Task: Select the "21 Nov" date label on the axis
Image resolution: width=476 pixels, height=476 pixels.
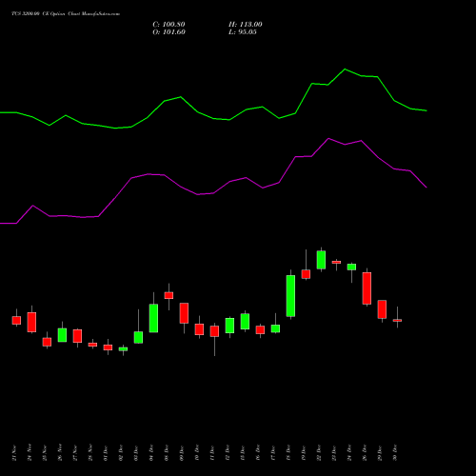Action: coord(14,453)
